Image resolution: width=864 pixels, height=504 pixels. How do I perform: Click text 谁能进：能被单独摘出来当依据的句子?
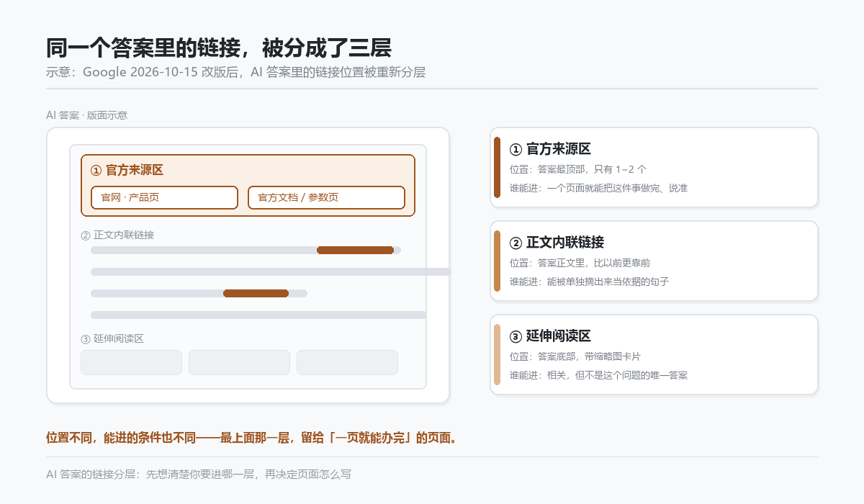click(x=589, y=282)
